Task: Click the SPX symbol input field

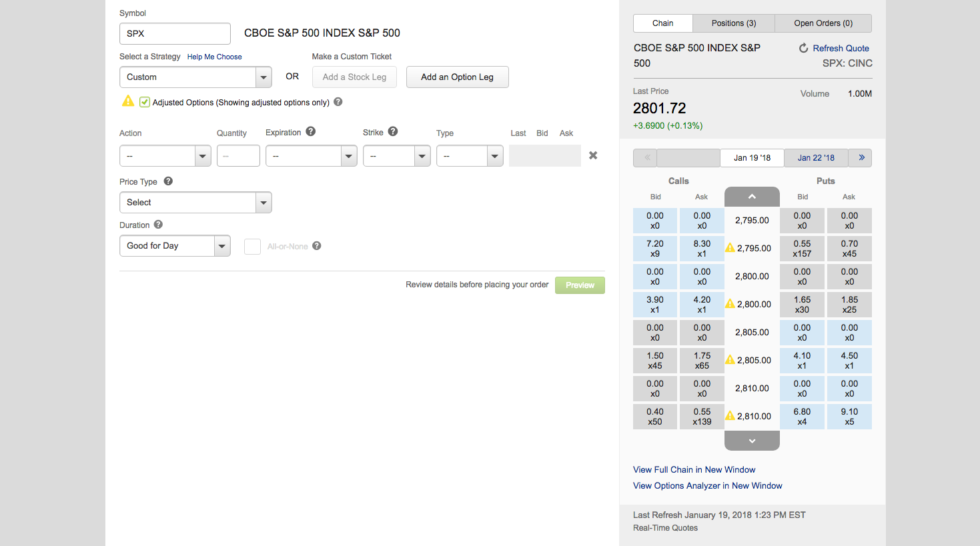Action: [x=175, y=33]
